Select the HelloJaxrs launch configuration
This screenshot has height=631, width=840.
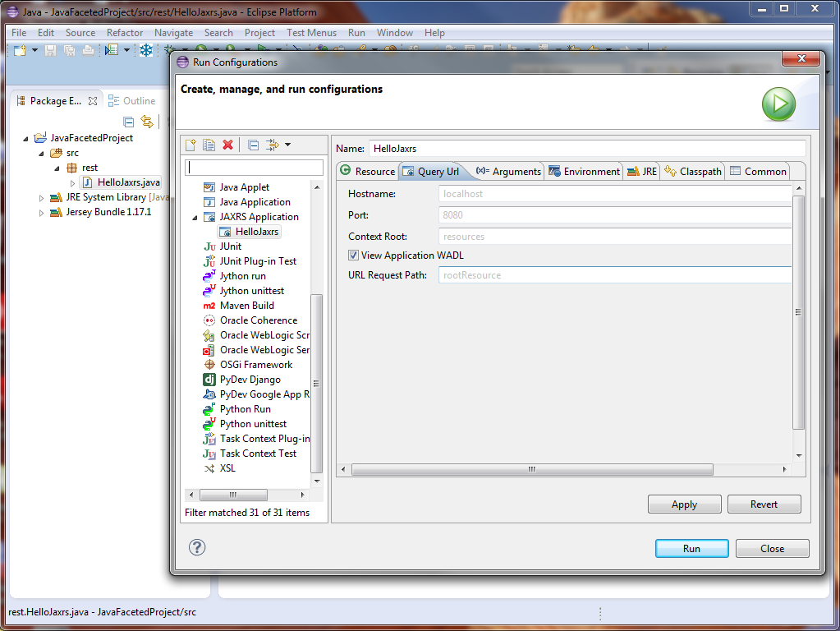(250, 232)
